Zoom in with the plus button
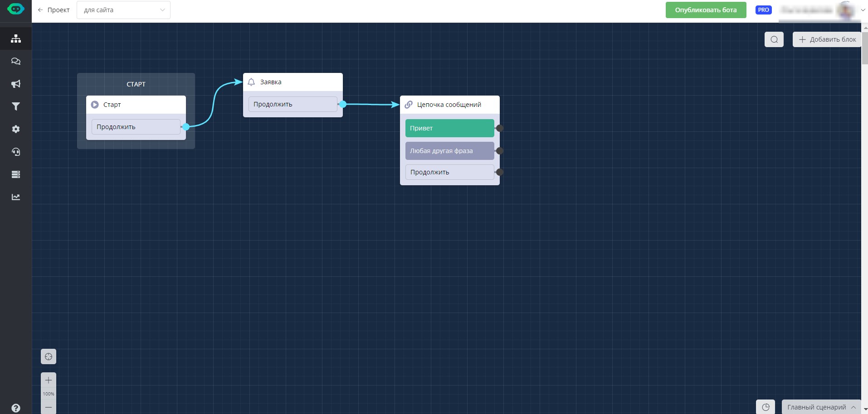This screenshot has height=414, width=868. (x=49, y=380)
